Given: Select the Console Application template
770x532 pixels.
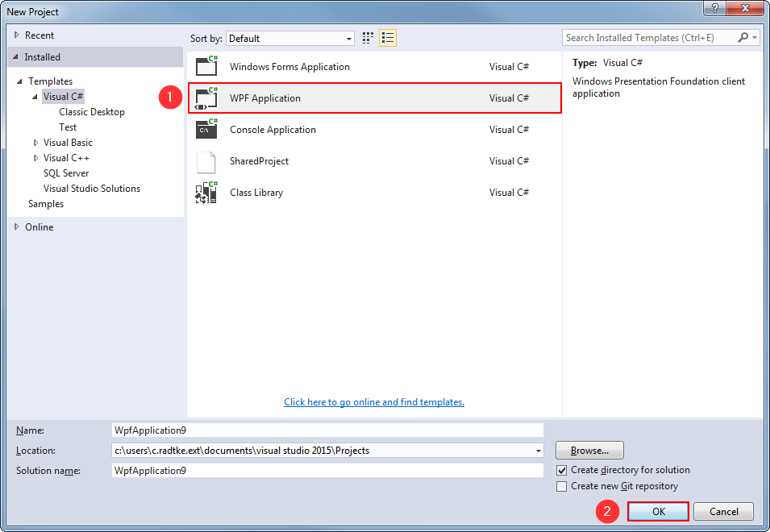Looking at the screenshot, I should 374,130.
